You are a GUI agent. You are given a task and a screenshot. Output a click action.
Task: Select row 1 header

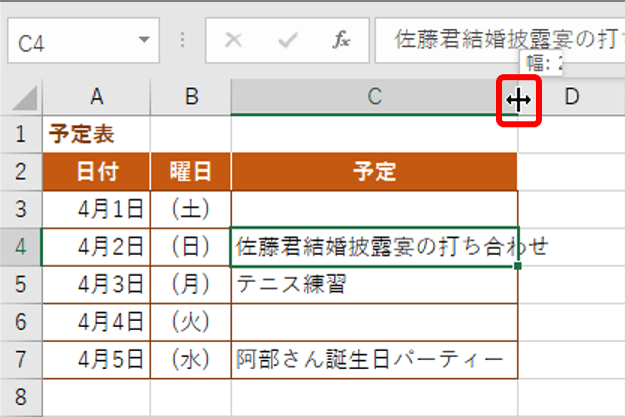[x=21, y=134]
